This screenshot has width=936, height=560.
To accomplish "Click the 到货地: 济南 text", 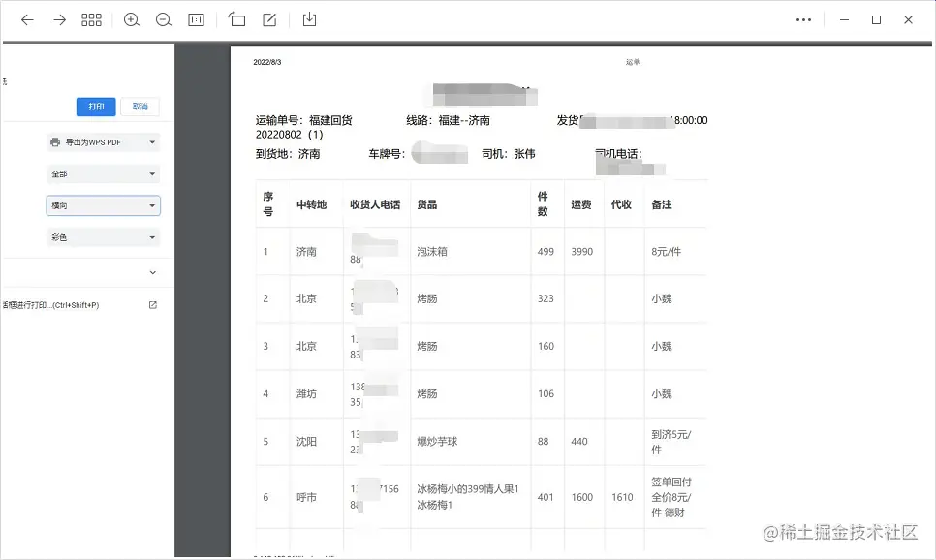I will (288, 153).
